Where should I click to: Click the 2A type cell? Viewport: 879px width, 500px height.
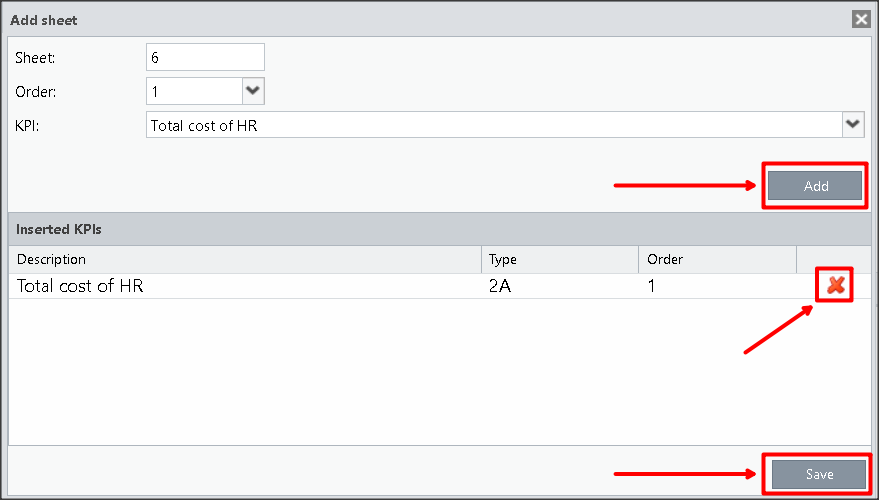click(x=500, y=287)
